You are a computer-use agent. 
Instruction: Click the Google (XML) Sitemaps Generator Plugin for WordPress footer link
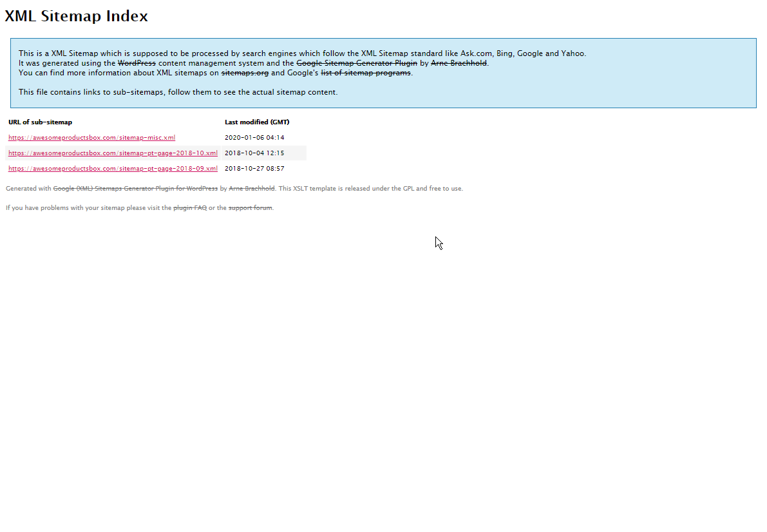click(135, 189)
